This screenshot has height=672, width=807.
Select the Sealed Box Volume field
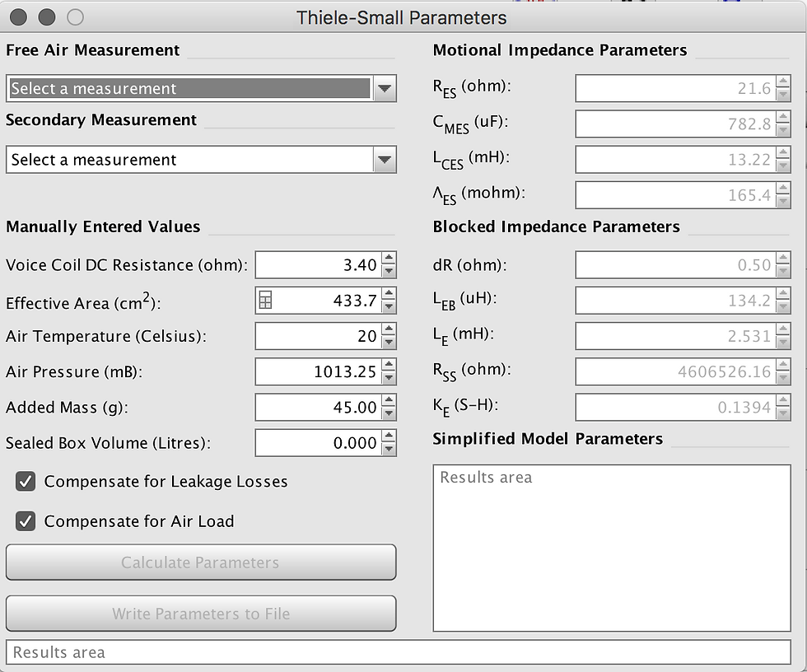318,443
